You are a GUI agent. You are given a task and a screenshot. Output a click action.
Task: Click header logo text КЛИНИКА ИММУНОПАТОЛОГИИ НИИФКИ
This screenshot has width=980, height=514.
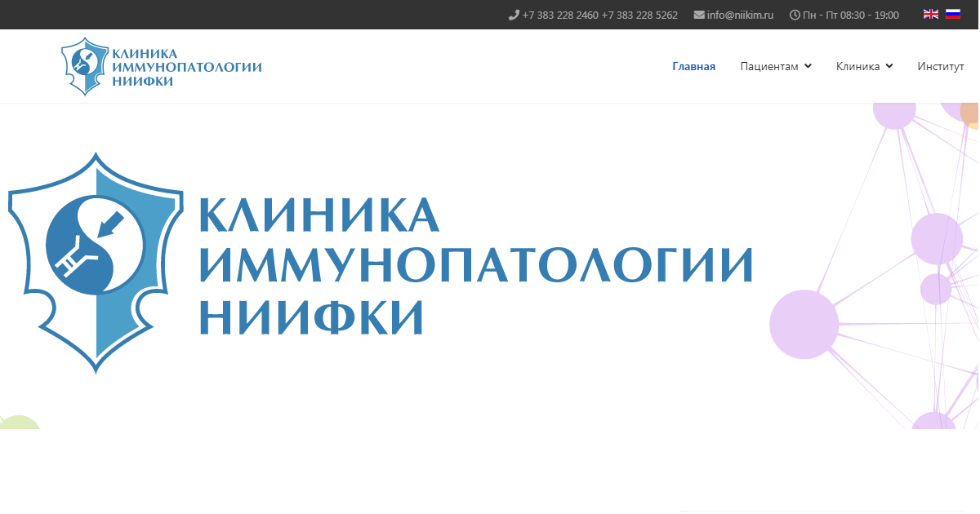tap(187, 67)
